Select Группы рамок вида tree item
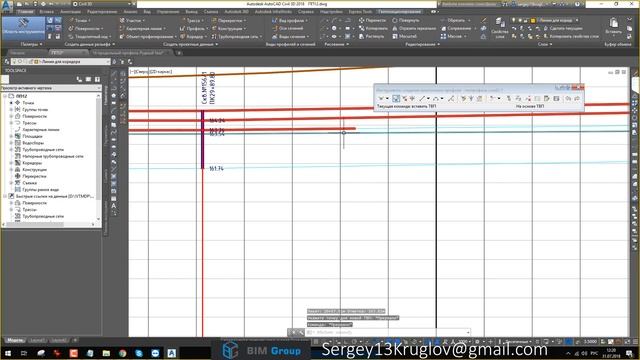 (40, 189)
